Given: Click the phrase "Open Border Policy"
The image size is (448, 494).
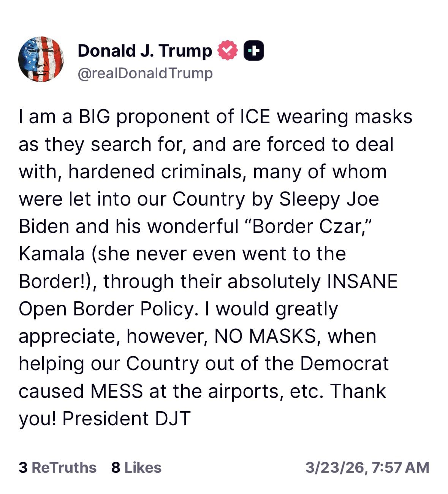Looking at the screenshot, I should click(x=108, y=309).
